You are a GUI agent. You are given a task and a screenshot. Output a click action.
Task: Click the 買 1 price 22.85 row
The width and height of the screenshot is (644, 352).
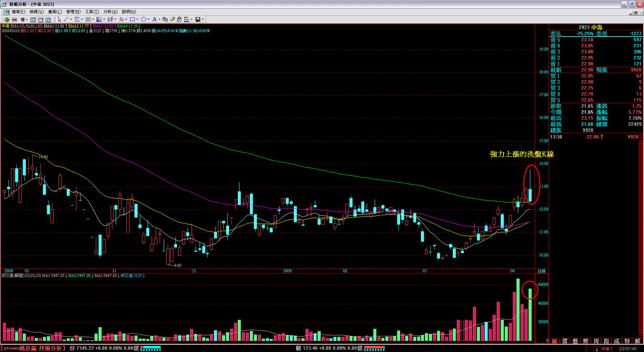pyautogui.click(x=596, y=76)
